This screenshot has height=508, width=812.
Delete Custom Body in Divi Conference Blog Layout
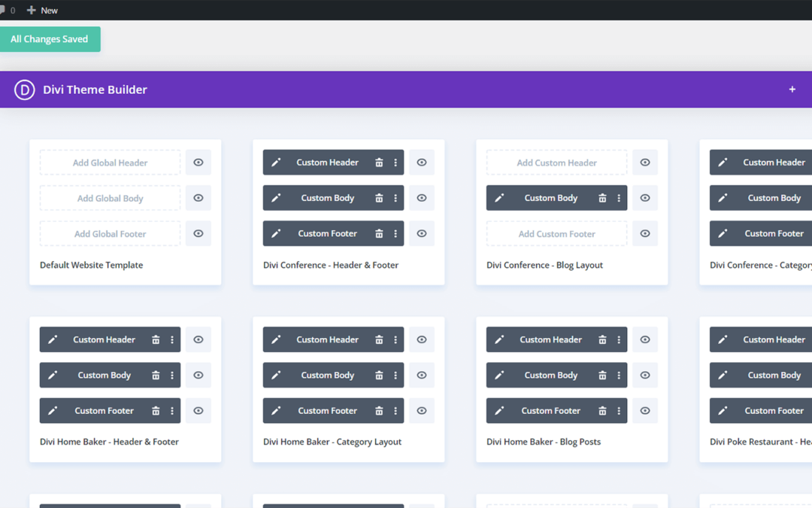[x=602, y=198]
